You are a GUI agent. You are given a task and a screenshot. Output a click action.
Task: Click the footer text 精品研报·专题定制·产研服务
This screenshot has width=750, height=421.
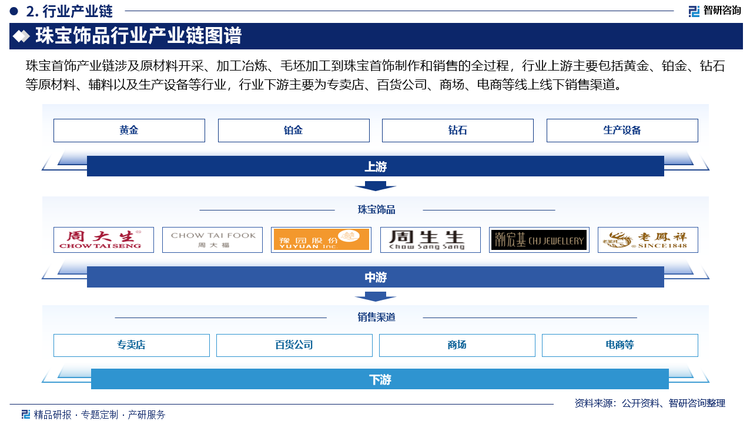point(99,414)
